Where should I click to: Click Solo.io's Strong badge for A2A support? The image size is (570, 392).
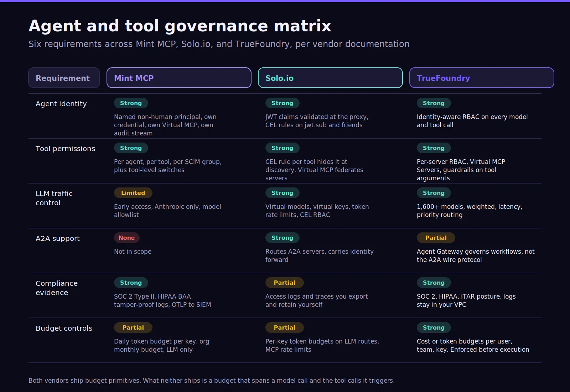tap(283, 238)
